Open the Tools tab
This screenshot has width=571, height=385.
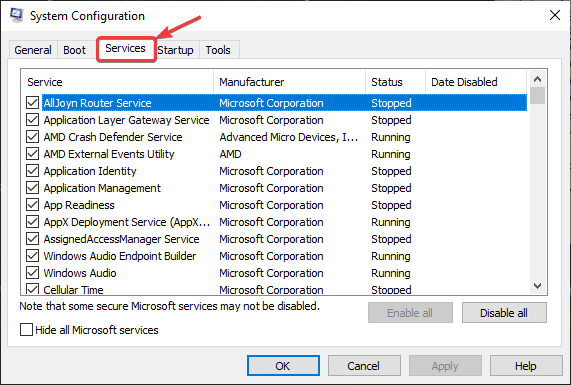point(218,50)
